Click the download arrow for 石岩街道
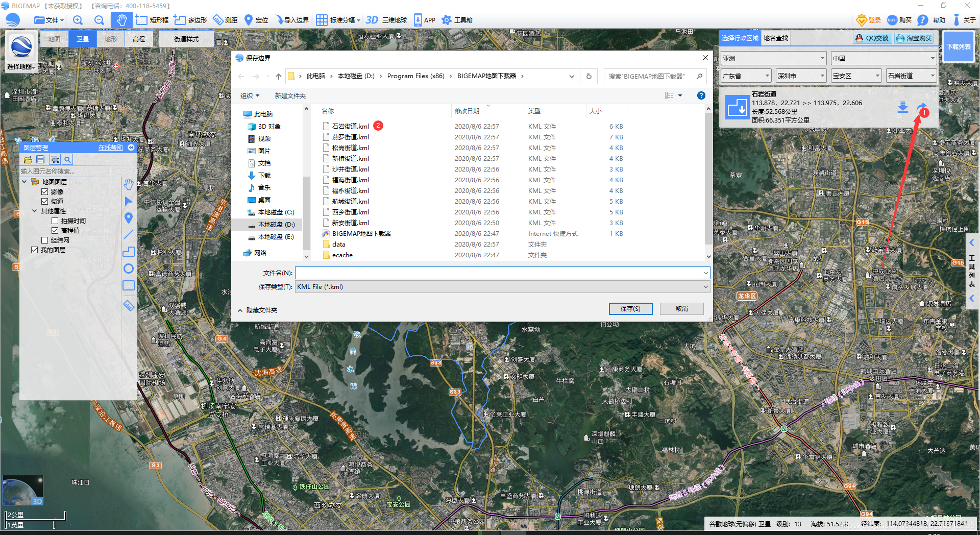Image resolution: width=980 pixels, height=535 pixels. click(903, 107)
